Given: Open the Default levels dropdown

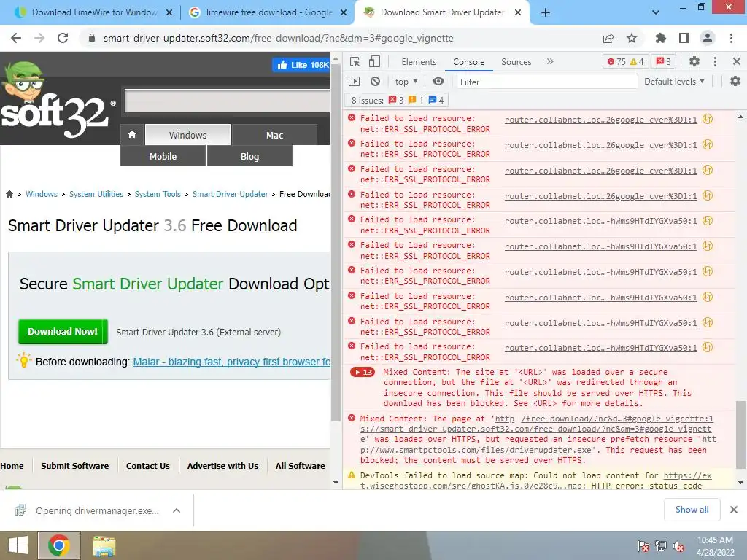Looking at the screenshot, I should click(x=674, y=82).
